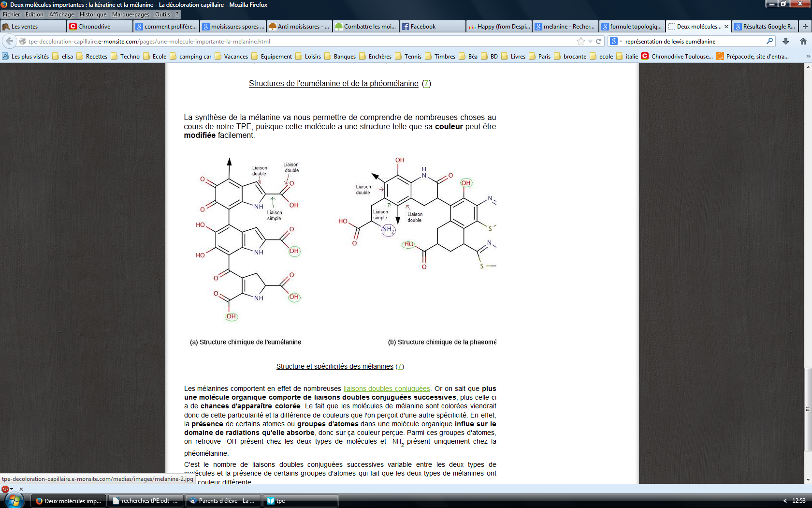Open the 'liaisons doubles conjuguées' link
Screen dimensions: 812x508
(x=386, y=388)
